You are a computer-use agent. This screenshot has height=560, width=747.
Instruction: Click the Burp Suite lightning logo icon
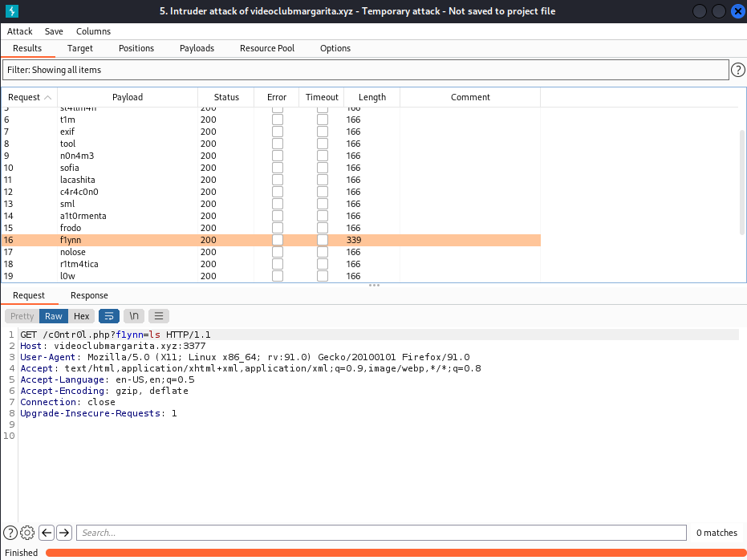click(x=11, y=11)
